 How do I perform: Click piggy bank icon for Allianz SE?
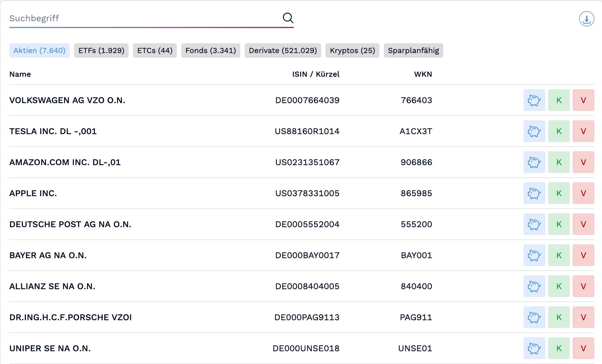click(534, 286)
